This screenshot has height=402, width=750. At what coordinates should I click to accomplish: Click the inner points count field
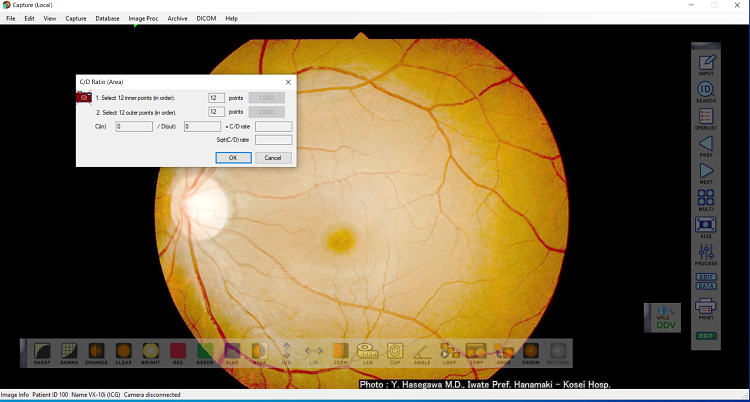[215, 98]
